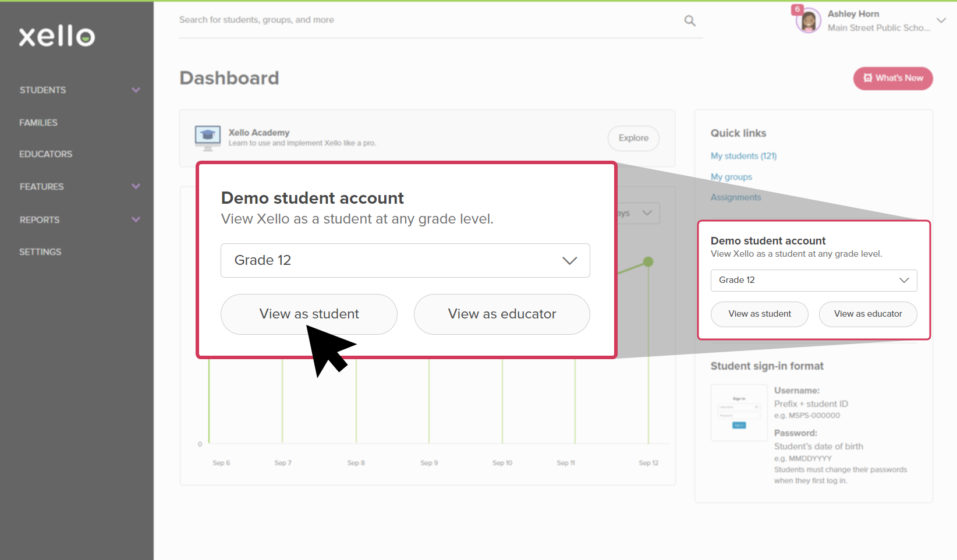957x560 pixels.
Task: Click the small View as educator button
Action: (868, 314)
